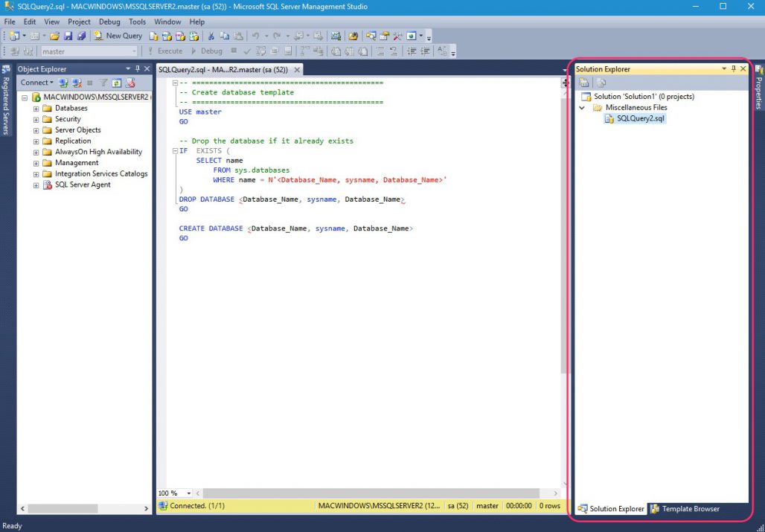Open the New Query window

click(x=118, y=36)
